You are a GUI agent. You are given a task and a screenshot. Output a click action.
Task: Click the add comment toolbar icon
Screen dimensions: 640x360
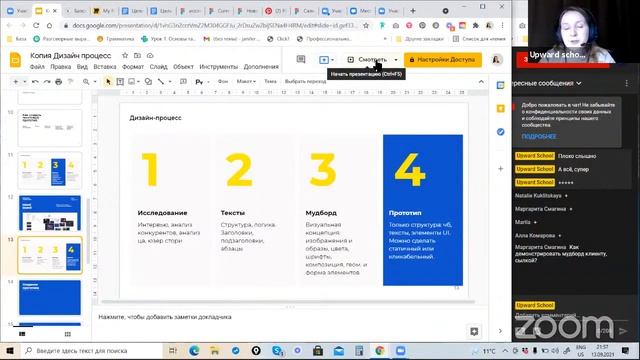[183, 82]
